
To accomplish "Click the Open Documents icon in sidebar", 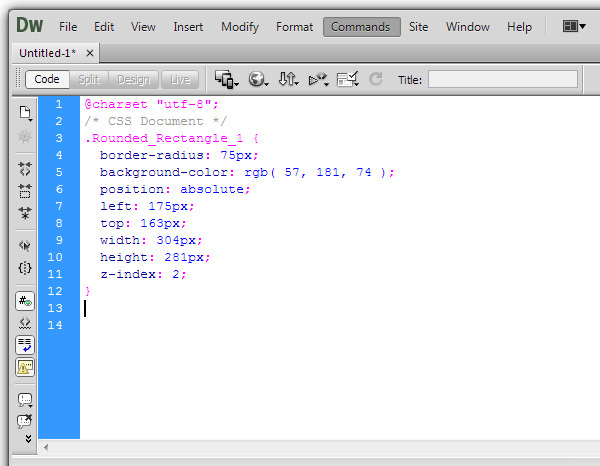I will pyautogui.click(x=25, y=113).
